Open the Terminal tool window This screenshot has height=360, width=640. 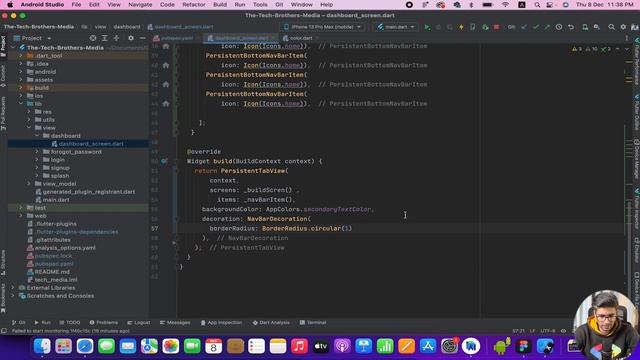click(x=313, y=322)
